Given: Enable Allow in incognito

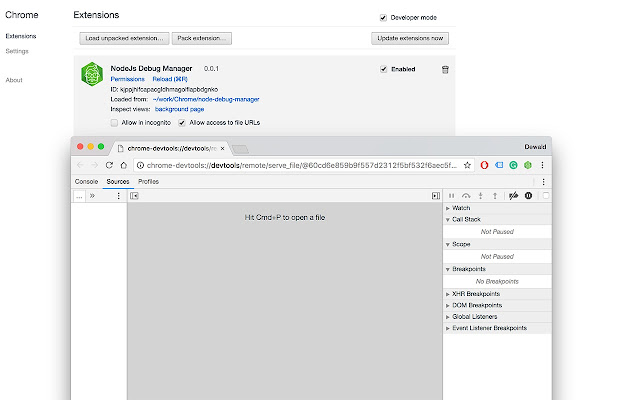Looking at the screenshot, I should coord(114,122).
